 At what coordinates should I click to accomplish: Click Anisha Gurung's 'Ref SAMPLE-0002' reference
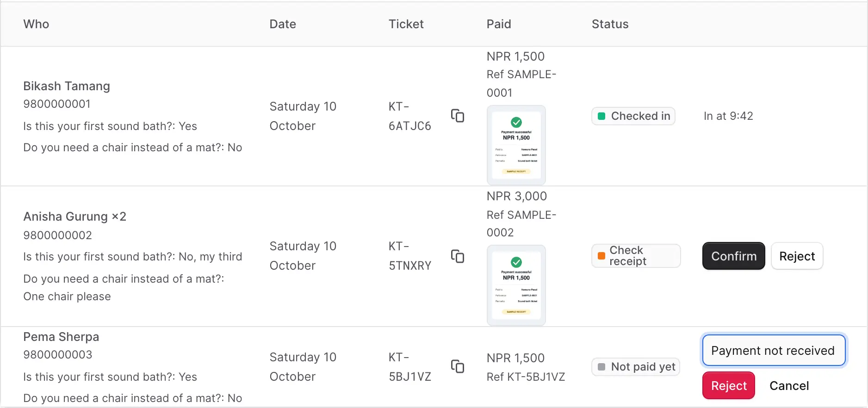pyautogui.click(x=521, y=223)
